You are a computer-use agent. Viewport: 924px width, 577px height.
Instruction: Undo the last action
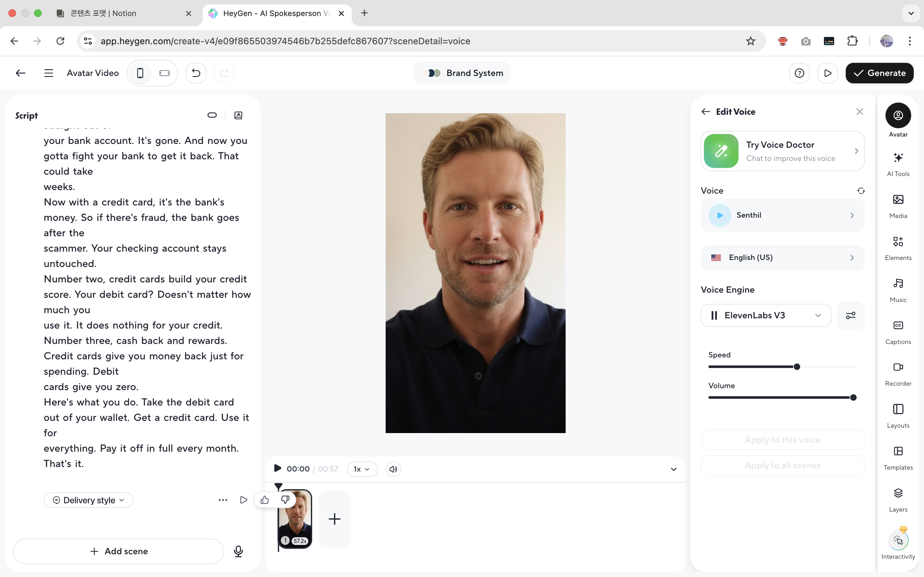tap(196, 73)
